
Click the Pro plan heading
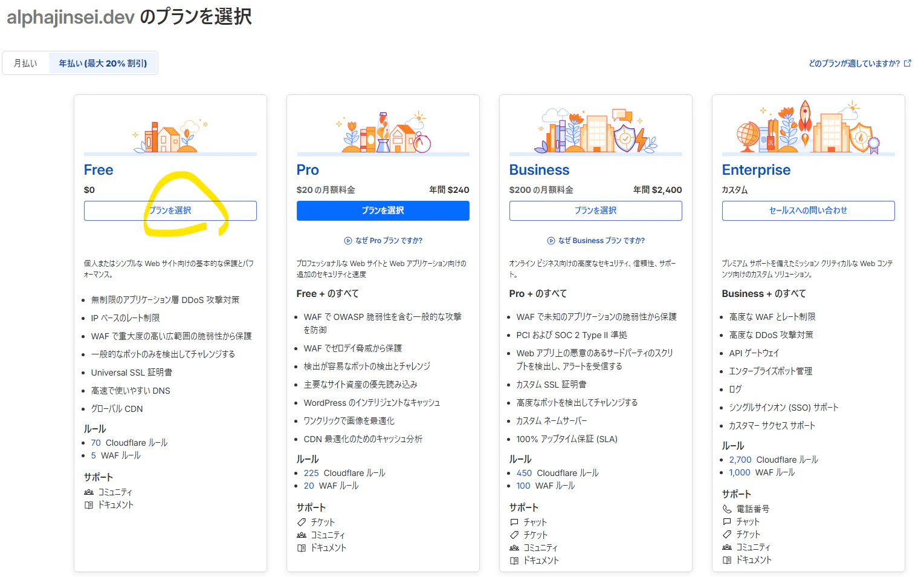pos(308,170)
